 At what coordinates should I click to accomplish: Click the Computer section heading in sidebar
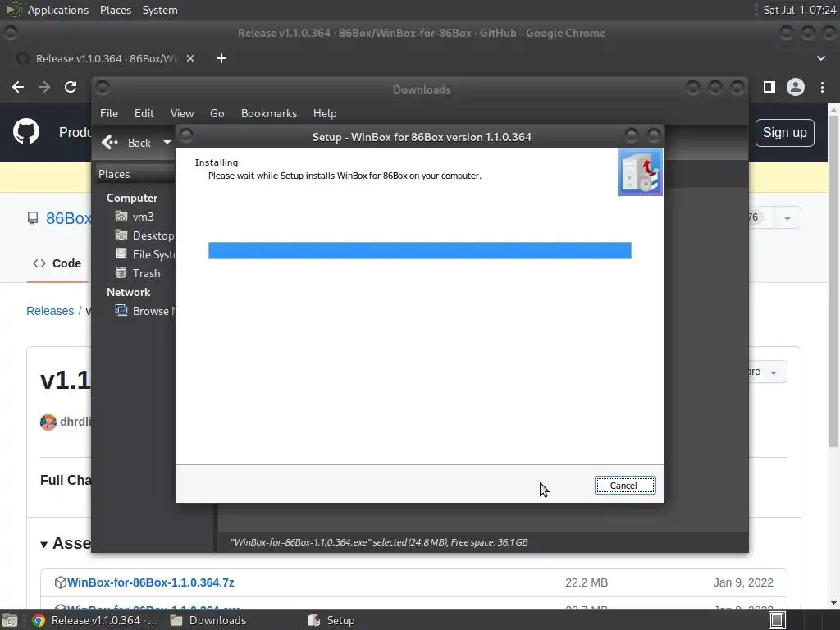(x=132, y=198)
